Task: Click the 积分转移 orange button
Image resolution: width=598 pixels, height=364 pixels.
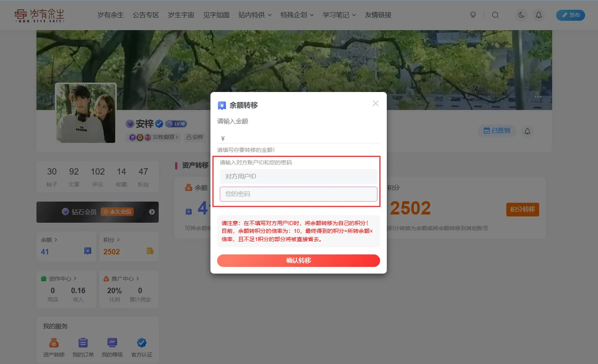Action: click(x=522, y=209)
